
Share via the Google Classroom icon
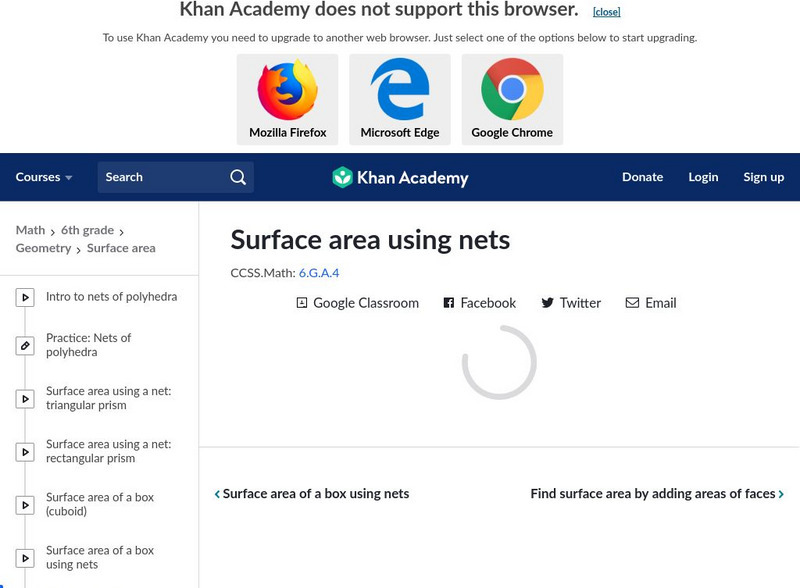pos(302,303)
